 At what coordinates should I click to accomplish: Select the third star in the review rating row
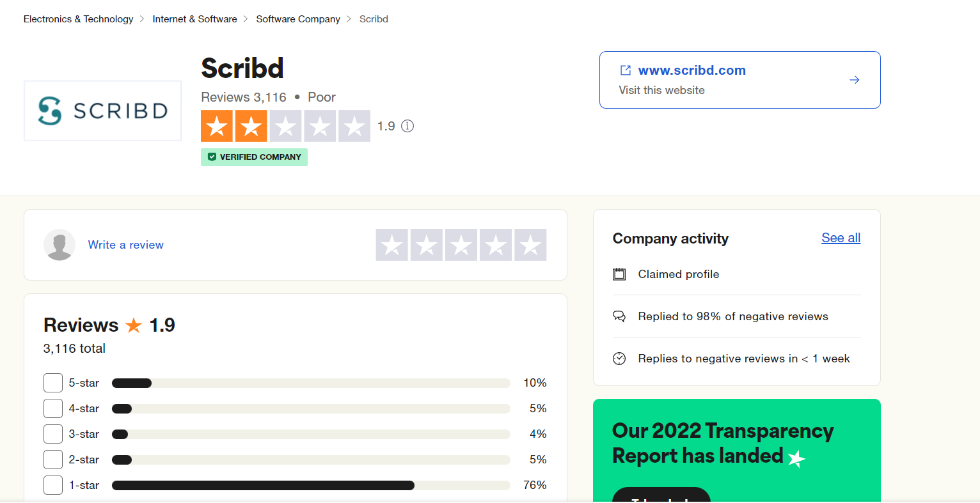[461, 245]
